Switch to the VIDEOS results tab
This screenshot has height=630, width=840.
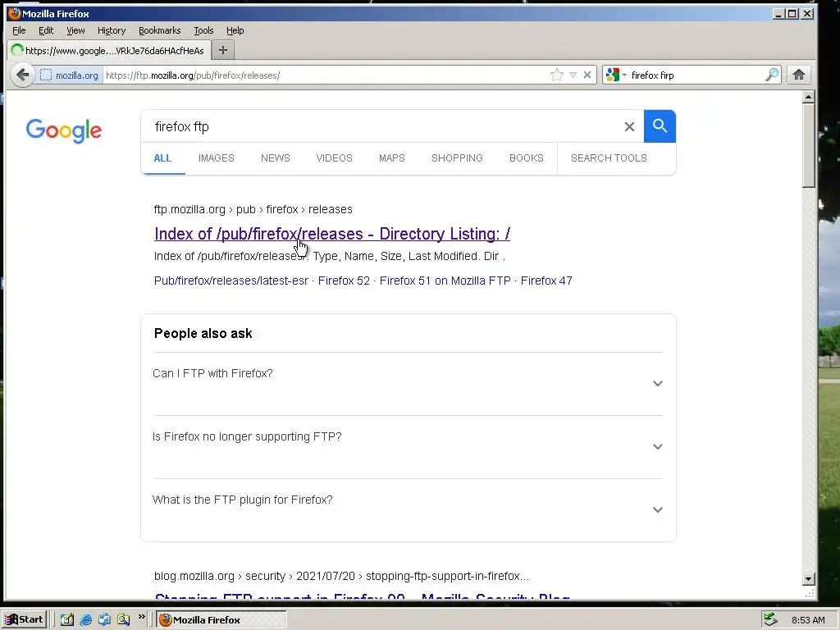click(x=335, y=158)
